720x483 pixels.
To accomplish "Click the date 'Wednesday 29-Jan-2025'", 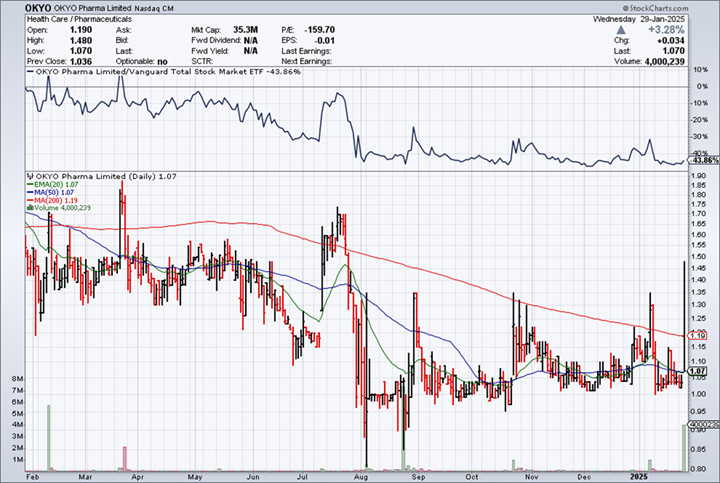I will tap(639, 19).
